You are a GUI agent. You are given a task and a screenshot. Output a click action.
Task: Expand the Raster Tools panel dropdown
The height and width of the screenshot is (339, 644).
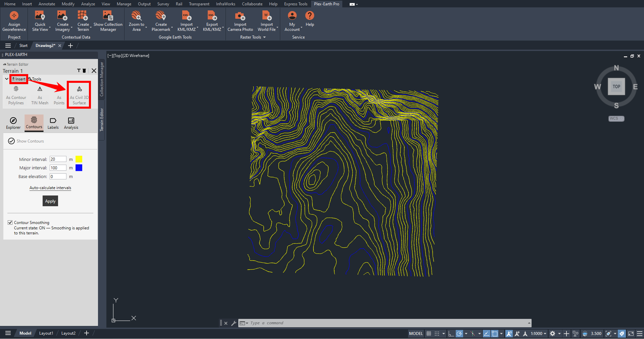(x=264, y=37)
